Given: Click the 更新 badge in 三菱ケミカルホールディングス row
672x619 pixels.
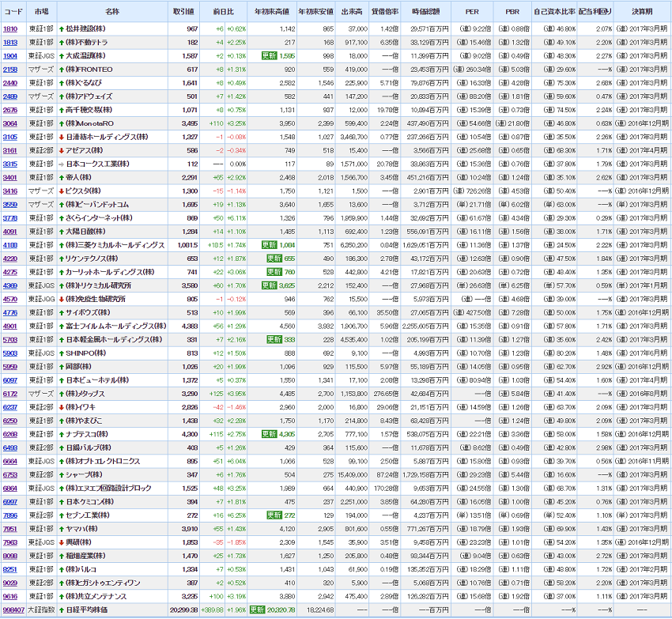Looking at the screenshot, I should click(269, 245).
